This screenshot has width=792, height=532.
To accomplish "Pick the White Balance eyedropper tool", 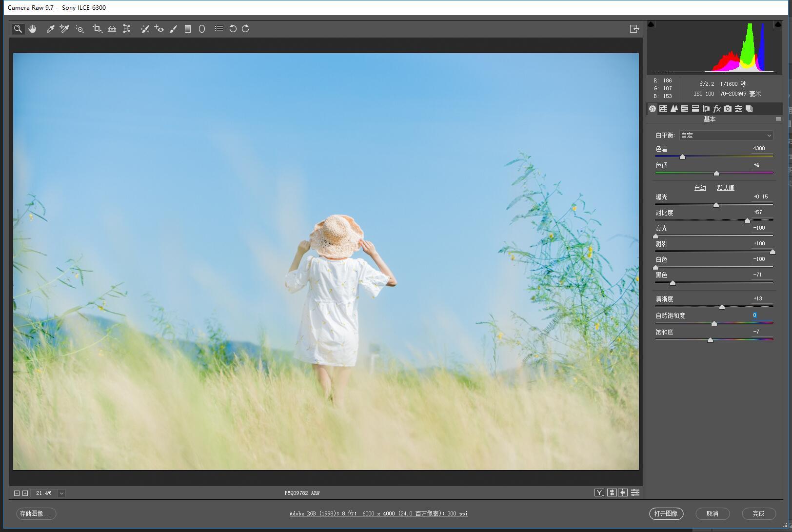I will pos(50,29).
